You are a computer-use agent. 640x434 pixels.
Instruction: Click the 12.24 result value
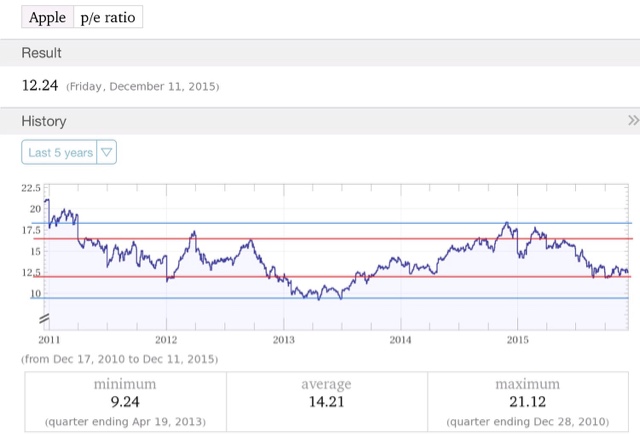point(40,85)
